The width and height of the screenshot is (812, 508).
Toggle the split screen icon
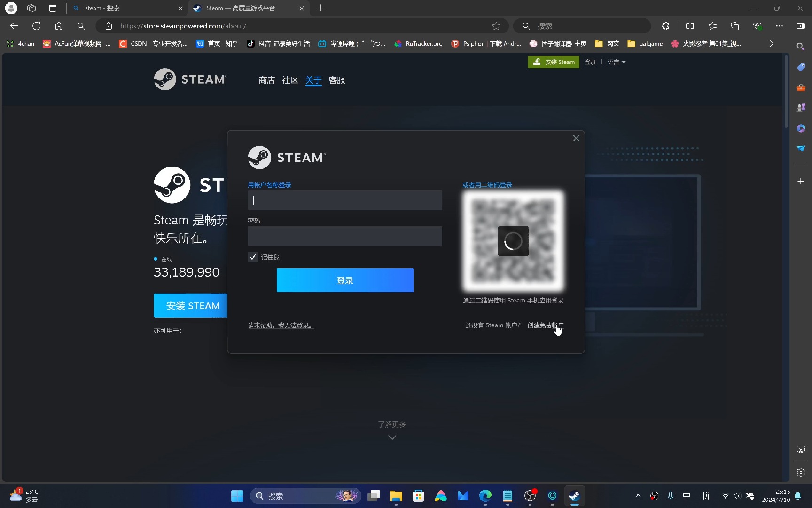[x=690, y=26]
